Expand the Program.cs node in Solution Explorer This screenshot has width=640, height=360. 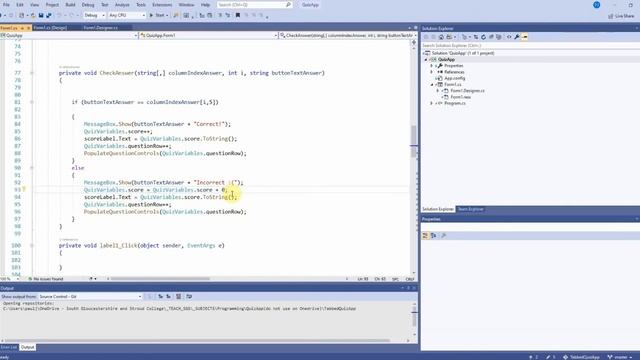432,103
